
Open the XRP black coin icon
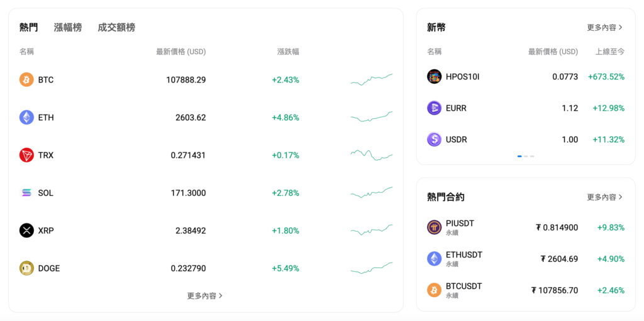[26, 230]
